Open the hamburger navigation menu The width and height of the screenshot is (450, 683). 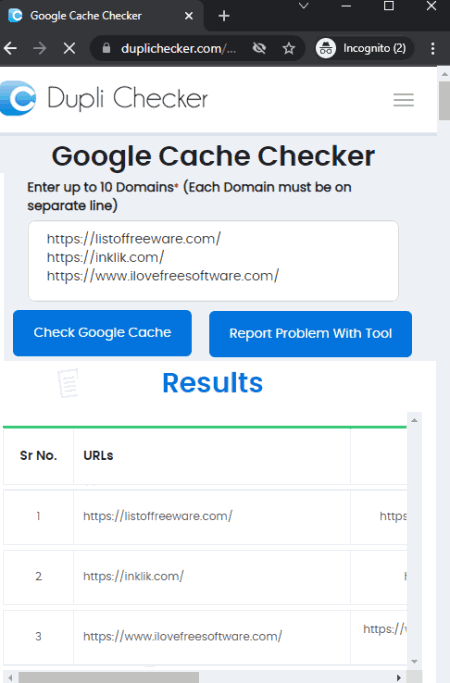click(x=403, y=100)
